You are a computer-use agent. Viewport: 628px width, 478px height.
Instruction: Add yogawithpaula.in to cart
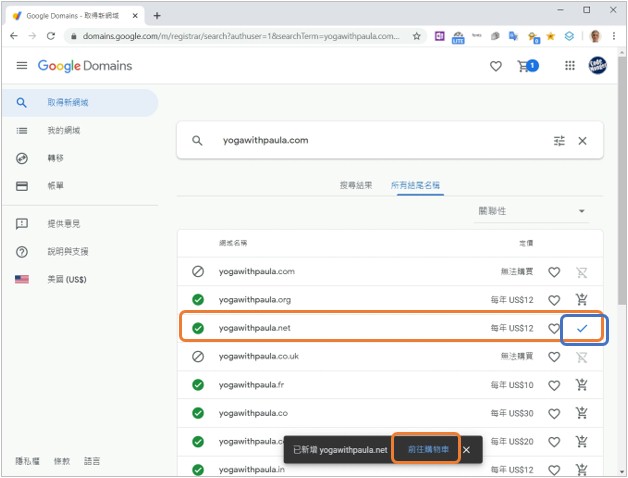(x=582, y=469)
